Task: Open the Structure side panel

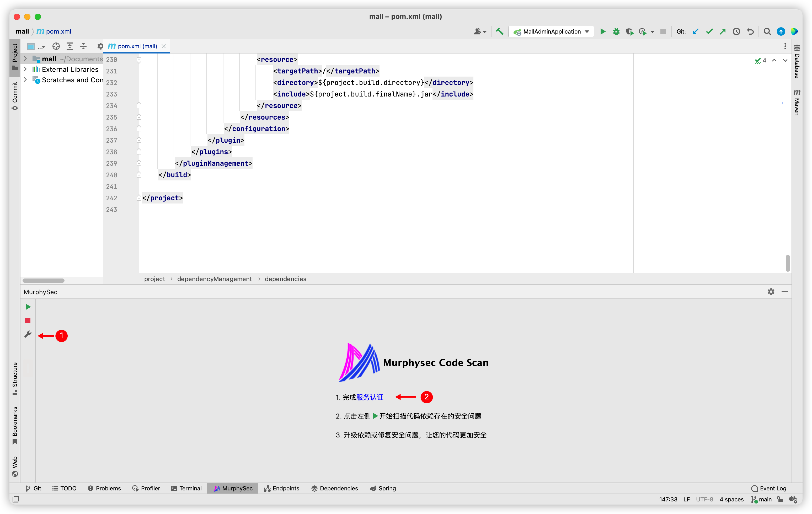Action: [x=15, y=378]
